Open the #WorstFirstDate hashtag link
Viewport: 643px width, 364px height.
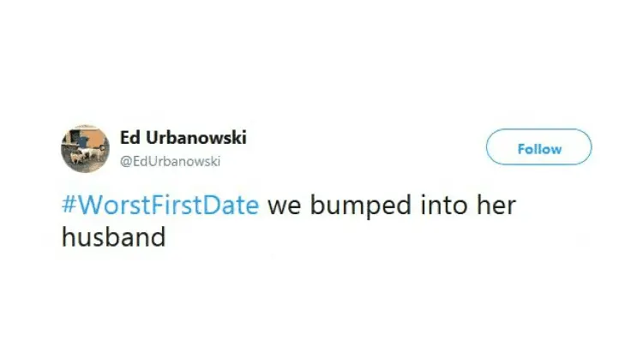pyautogui.click(x=159, y=206)
